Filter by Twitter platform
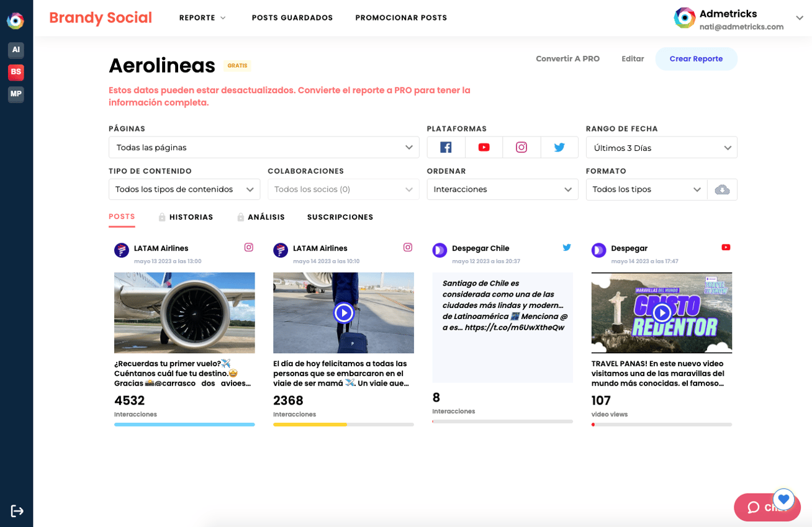Screen dimensions: 812x527 559,147
